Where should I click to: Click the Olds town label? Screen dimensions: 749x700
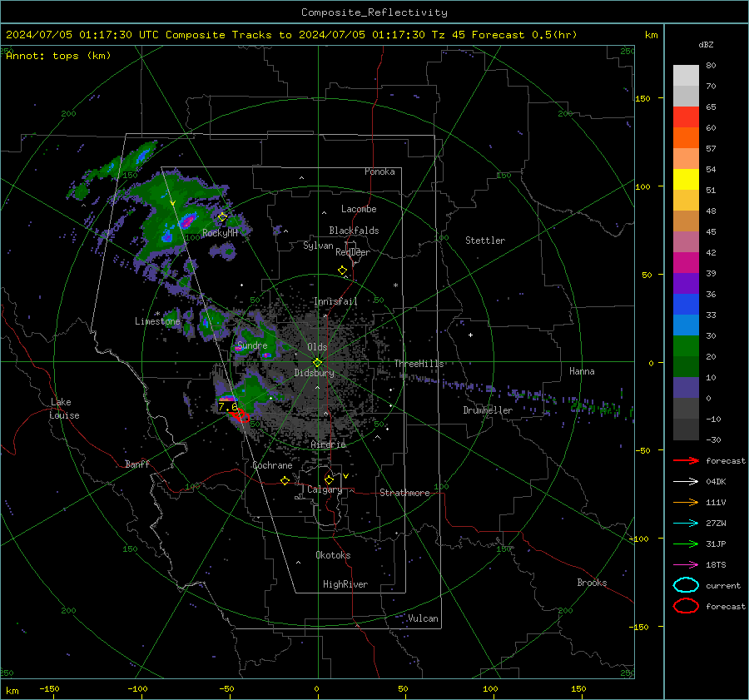(x=317, y=347)
